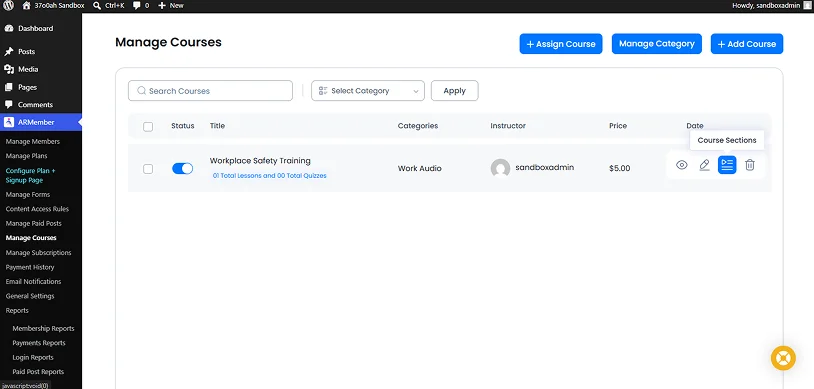Go to Dashboard in sidebar
Screen dimensions: 814x389
click(35, 29)
